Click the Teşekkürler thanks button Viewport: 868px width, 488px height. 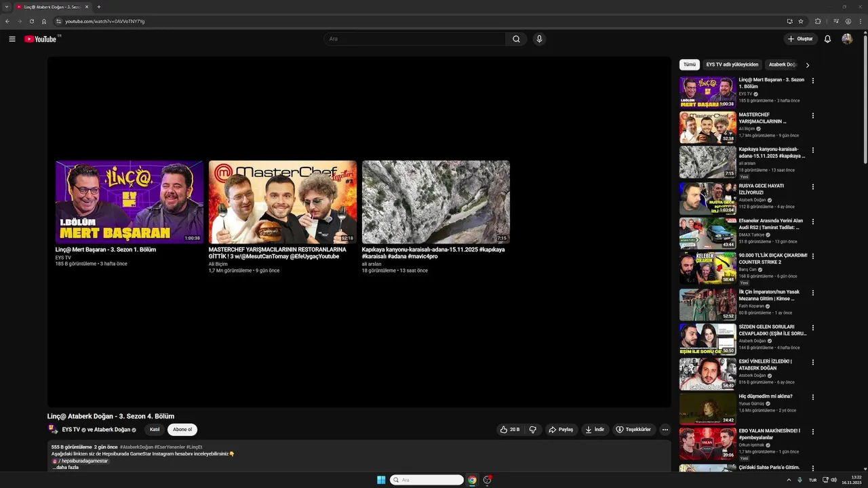click(634, 430)
